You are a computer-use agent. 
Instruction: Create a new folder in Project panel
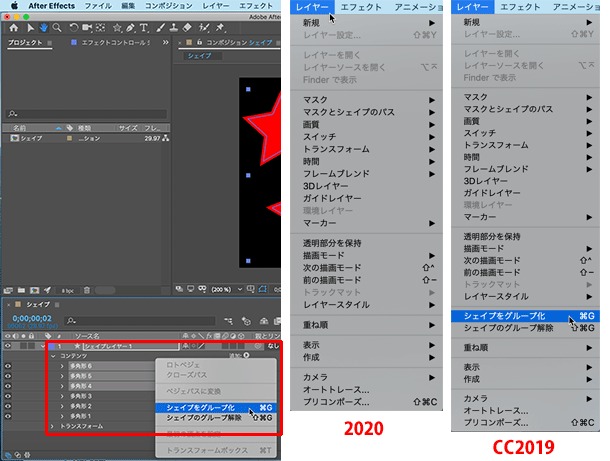[21, 290]
